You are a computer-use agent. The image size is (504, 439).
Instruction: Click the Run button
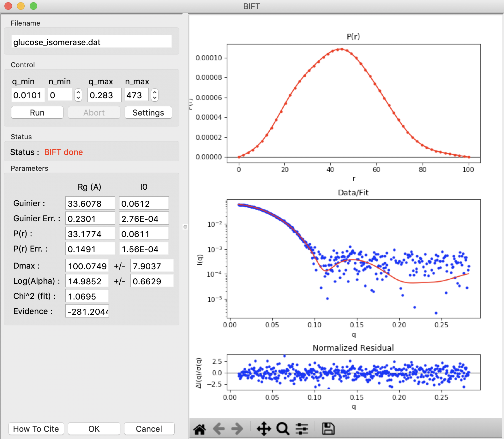point(37,113)
